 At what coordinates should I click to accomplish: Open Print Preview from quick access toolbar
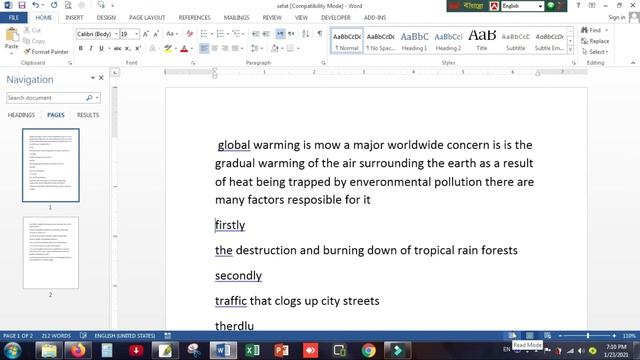[68, 5]
